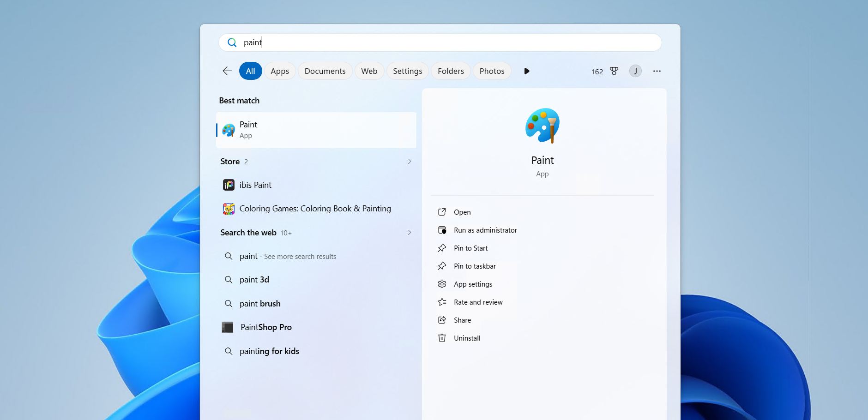This screenshot has width=868, height=420.
Task: Click the Rate and review star icon
Action: [x=442, y=302]
